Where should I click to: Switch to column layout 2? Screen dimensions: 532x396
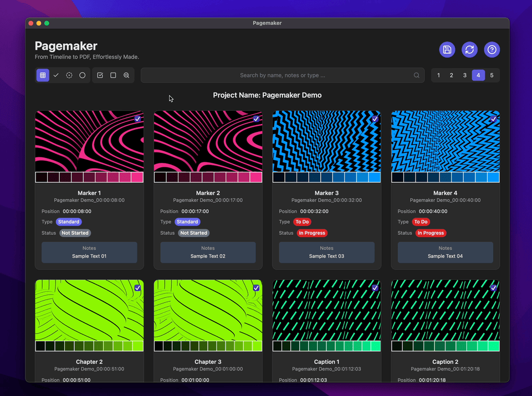coord(451,75)
